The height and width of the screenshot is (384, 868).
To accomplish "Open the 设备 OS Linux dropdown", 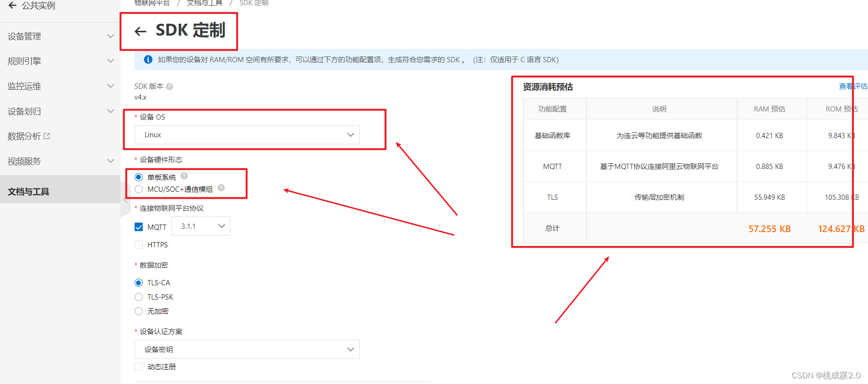I will coord(247,135).
